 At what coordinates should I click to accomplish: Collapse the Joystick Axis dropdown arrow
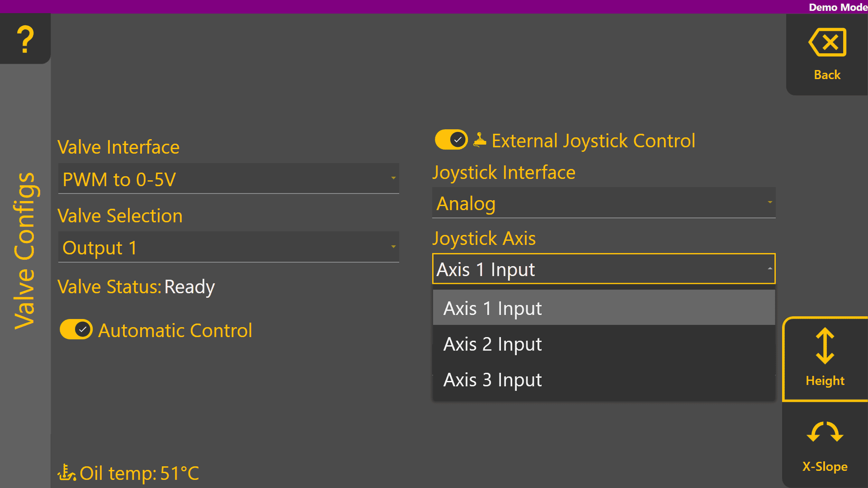pyautogui.click(x=769, y=269)
